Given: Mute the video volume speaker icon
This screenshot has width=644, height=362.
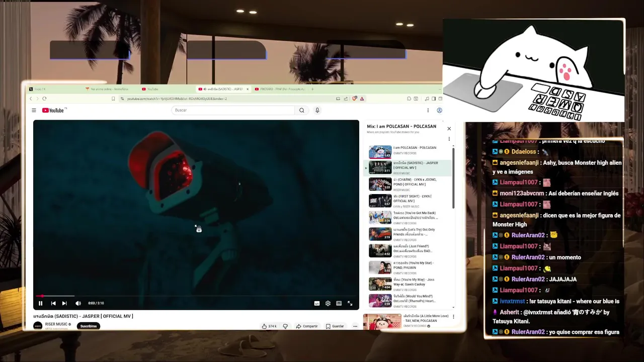Looking at the screenshot, I should [78, 303].
